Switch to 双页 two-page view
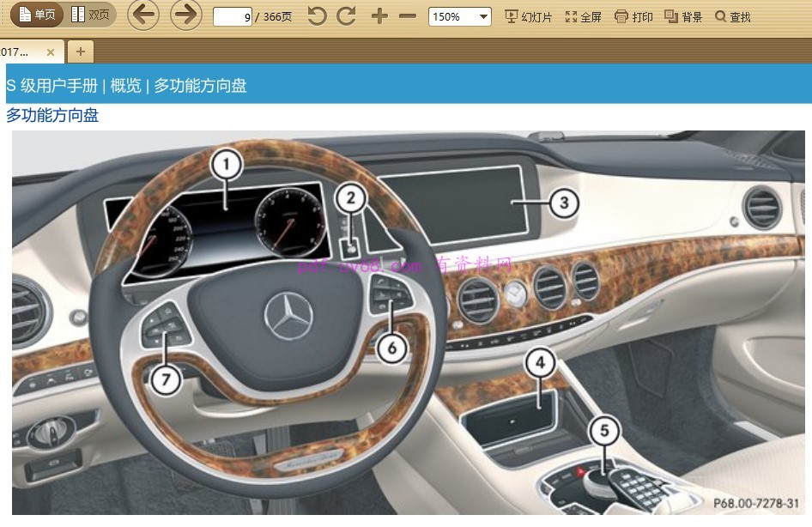 [90, 15]
